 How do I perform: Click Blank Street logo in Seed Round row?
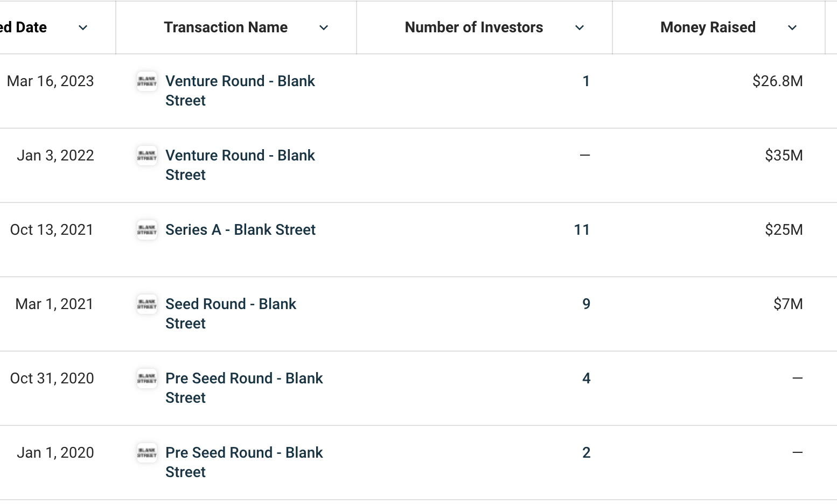pyautogui.click(x=147, y=304)
